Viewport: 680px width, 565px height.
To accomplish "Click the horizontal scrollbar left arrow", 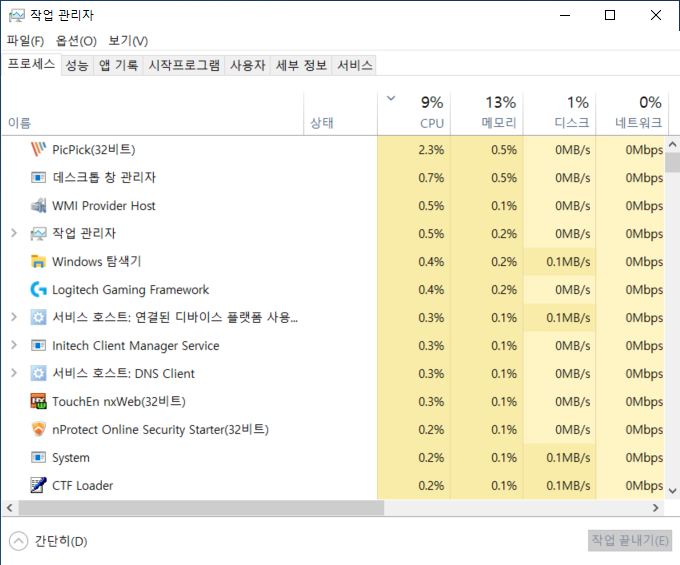I will (10, 508).
